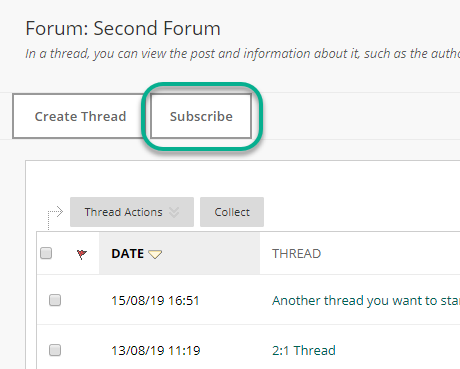This screenshot has height=369, width=460.
Task: Toggle the select-all checkbox in header
Action: tap(46, 253)
